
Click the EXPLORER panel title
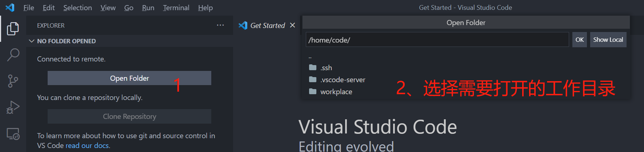[51, 25]
